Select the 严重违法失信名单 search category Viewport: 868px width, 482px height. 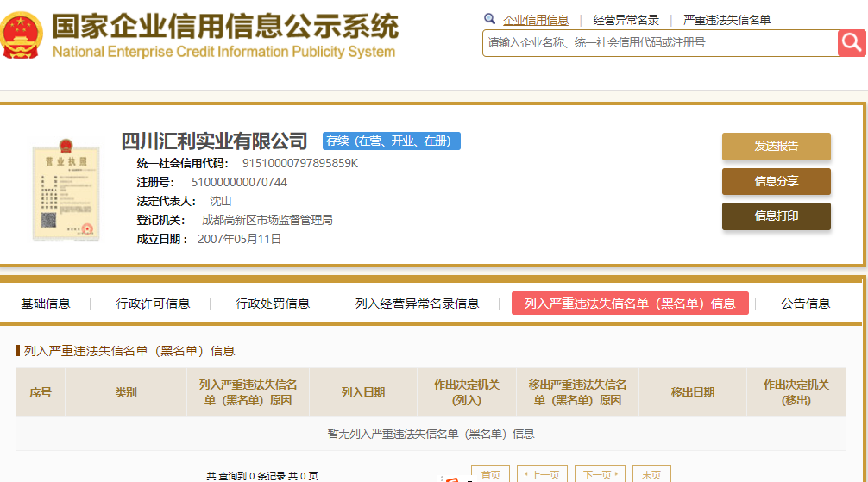point(726,21)
